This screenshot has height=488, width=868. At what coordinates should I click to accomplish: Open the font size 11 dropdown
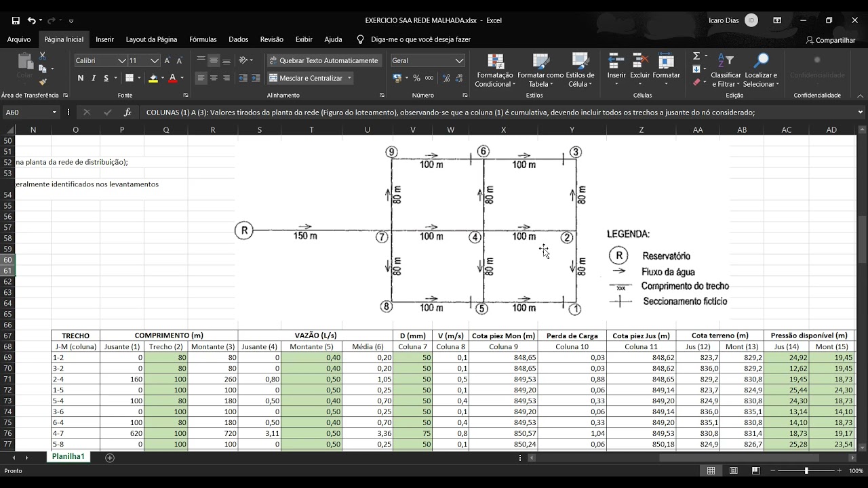(x=155, y=60)
